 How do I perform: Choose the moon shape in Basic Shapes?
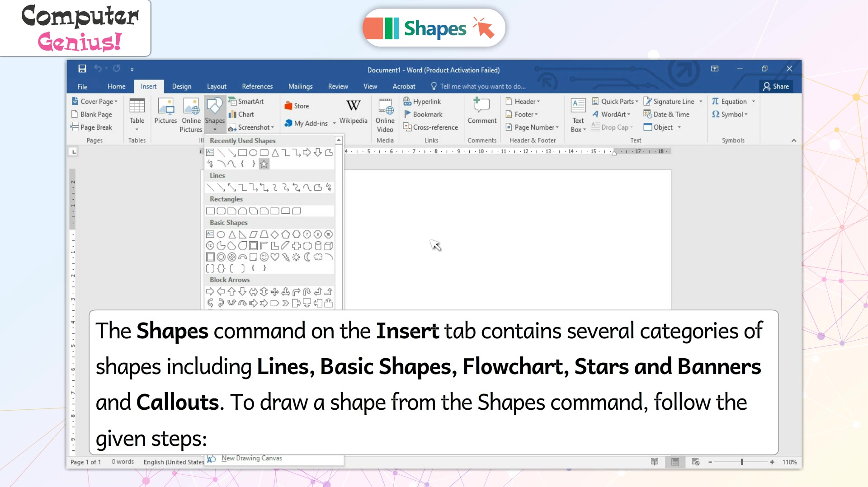tap(307, 257)
